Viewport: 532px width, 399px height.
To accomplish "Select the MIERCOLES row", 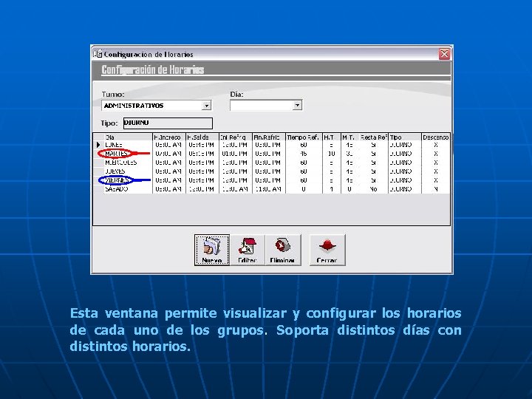I will (272, 163).
